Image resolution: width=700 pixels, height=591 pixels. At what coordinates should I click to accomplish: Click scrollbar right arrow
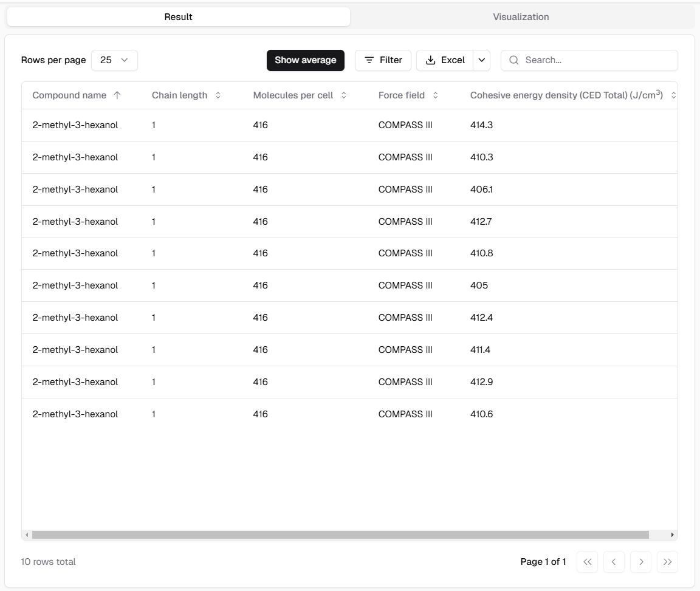click(672, 535)
